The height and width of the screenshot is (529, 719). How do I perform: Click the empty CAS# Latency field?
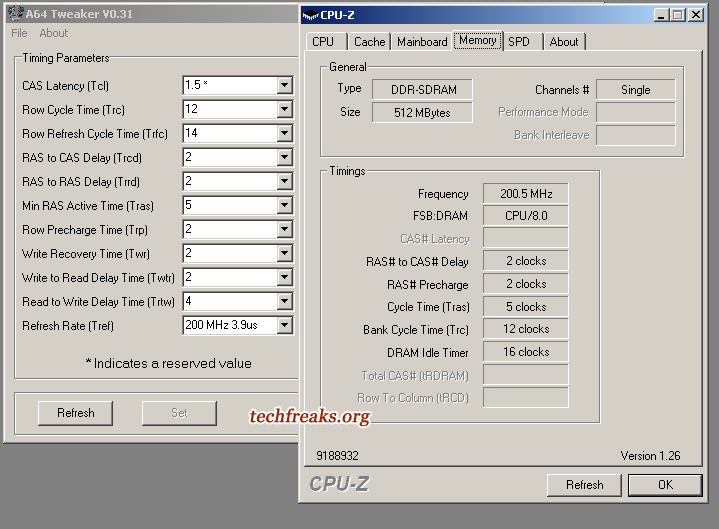point(526,238)
